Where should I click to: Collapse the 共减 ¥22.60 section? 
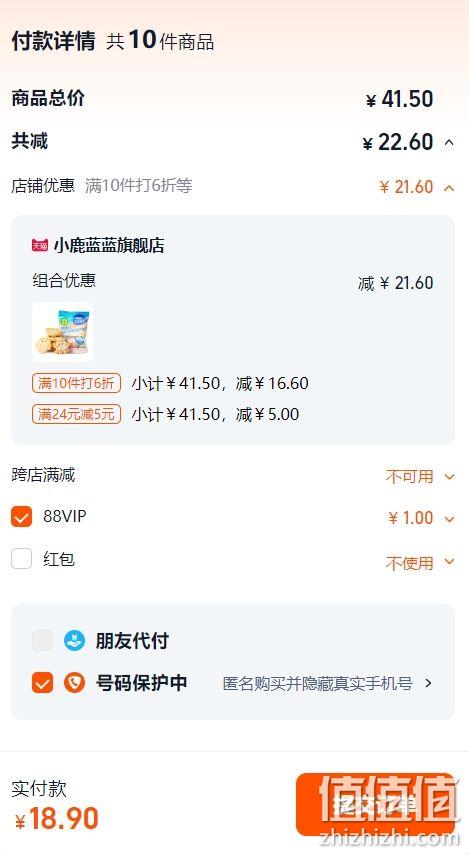(x=449, y=142)
